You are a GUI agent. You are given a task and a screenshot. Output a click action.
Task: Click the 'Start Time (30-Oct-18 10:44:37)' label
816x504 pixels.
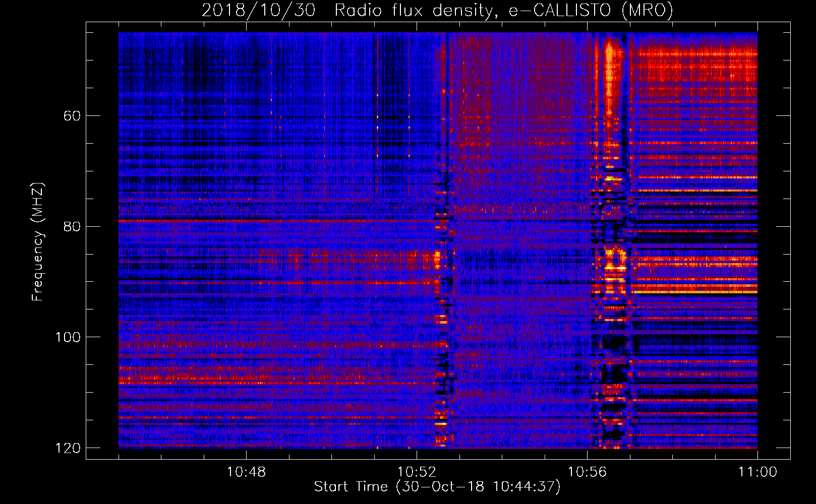[x=437, y=487]
